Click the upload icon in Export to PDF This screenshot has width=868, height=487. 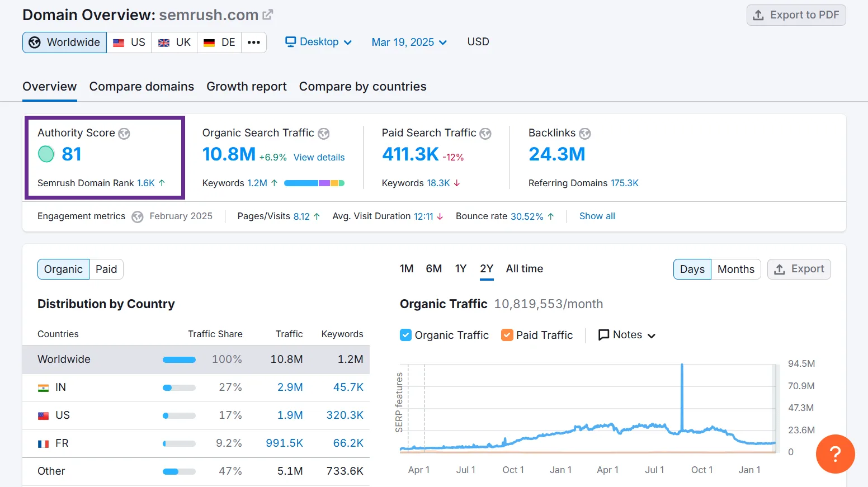pos(758,15)
